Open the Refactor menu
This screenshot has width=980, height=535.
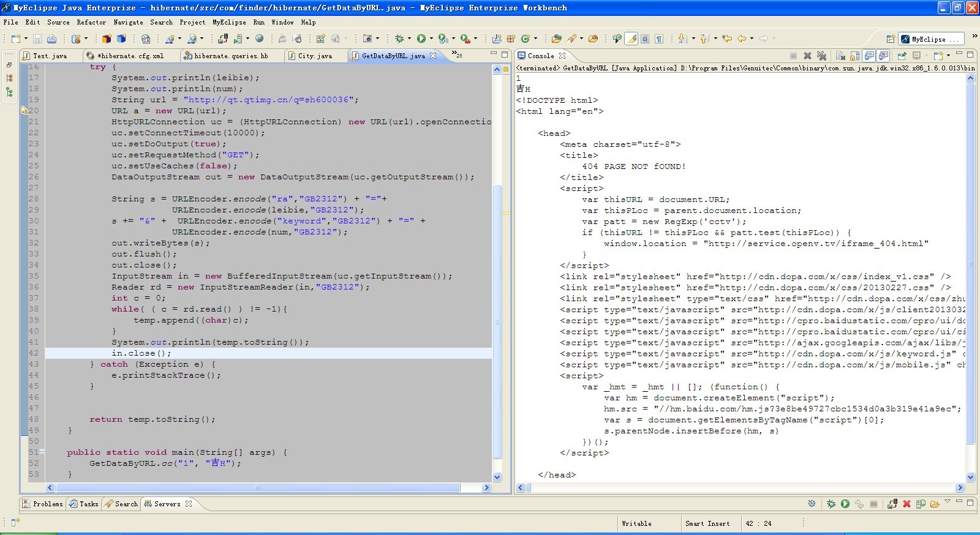point(91,22)
